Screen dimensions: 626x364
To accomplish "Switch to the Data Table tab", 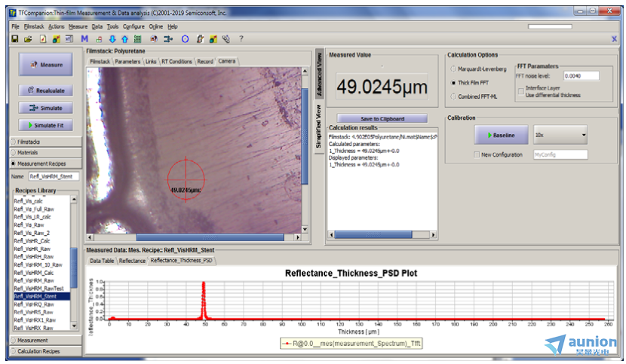I will pos(102,261).
